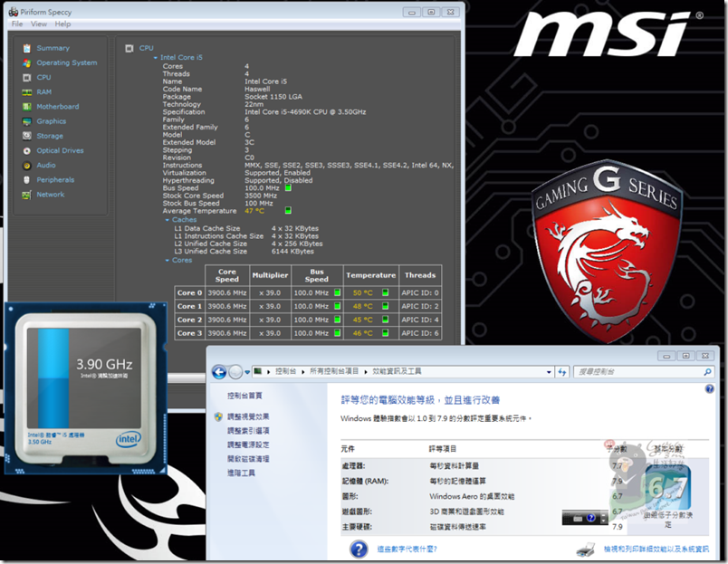Select Motherboard label in sidebar

tap(58, 107)
